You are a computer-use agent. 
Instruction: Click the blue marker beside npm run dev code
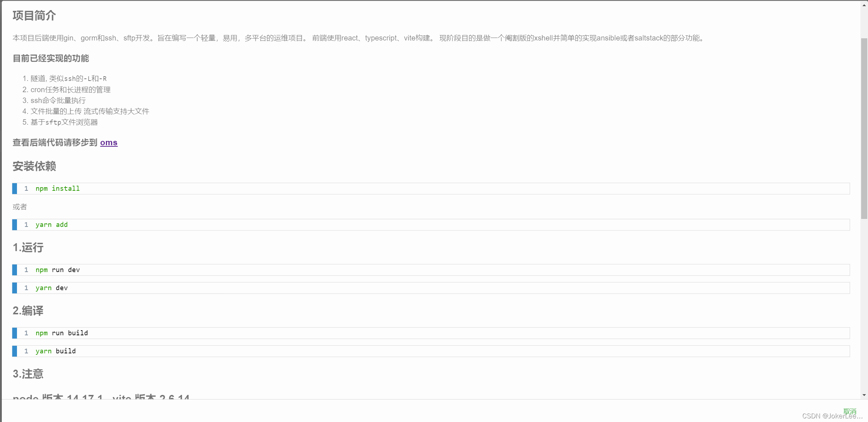pyautogui.click(x=15, y=270)
